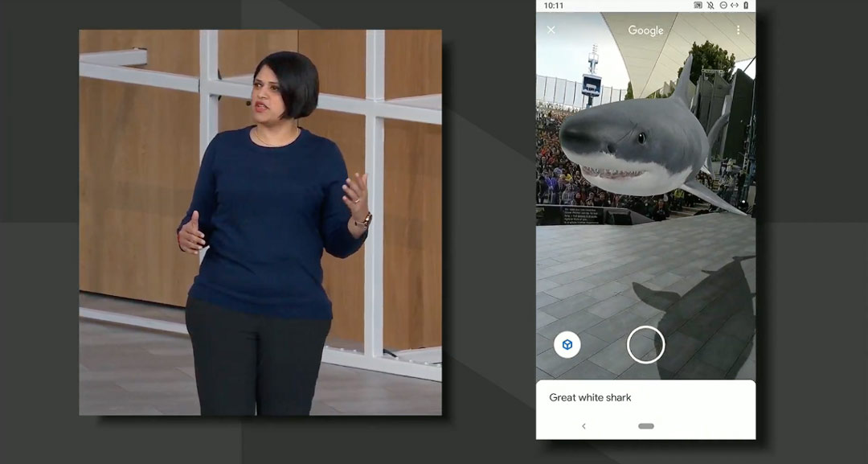This screenshot has height=464, width=868.
Task: Click the presenter video panel
Action: 260,223
